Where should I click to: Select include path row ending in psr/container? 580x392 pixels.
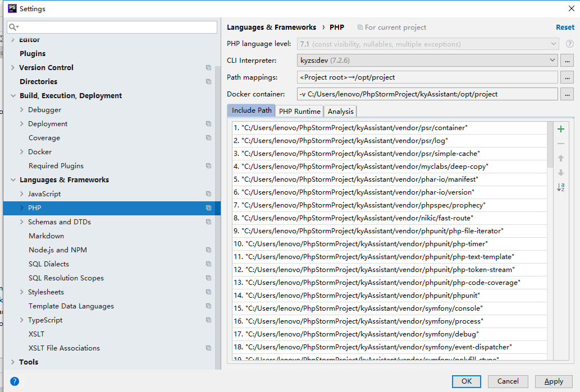[390, 128]
